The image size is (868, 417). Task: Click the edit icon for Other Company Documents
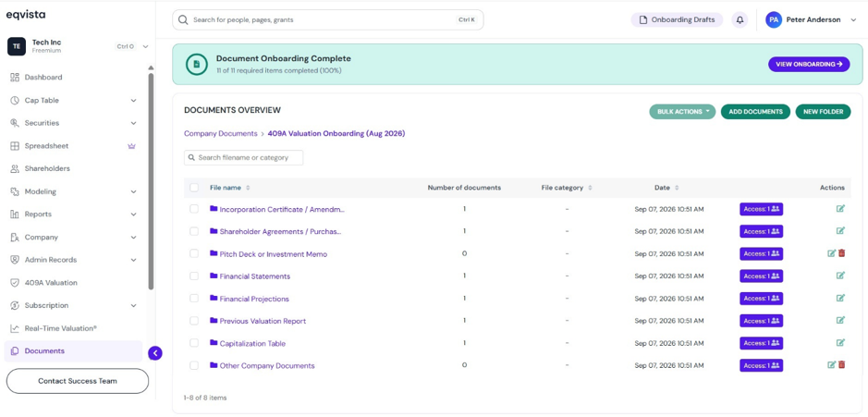click(831, 365)
